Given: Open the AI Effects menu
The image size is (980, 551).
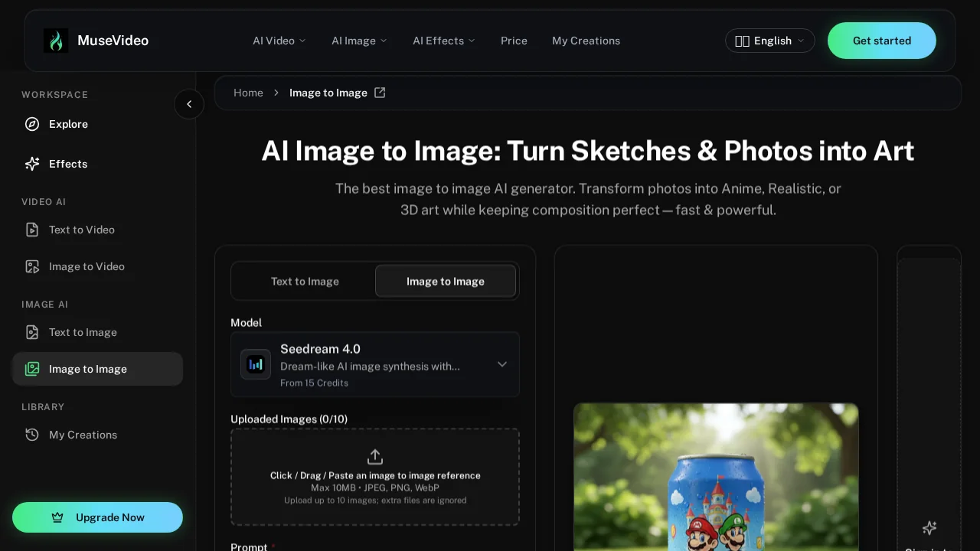Looking at the screenshot, I should point(443,41).
